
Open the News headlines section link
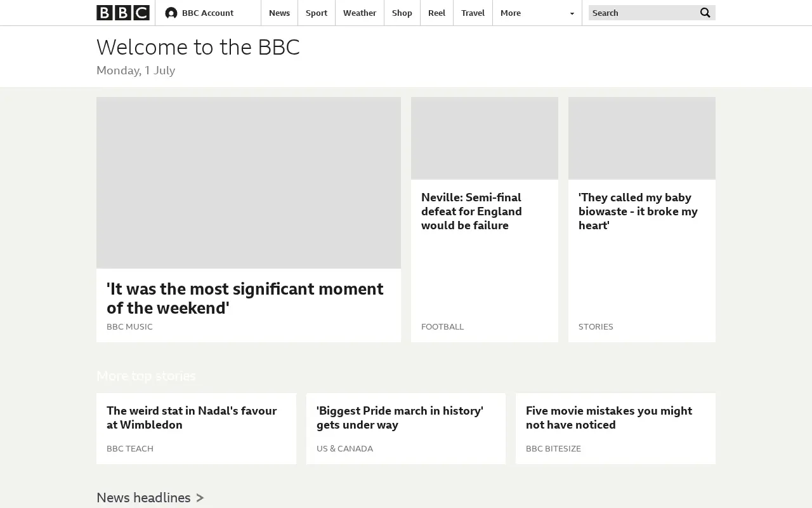(150, 498)
